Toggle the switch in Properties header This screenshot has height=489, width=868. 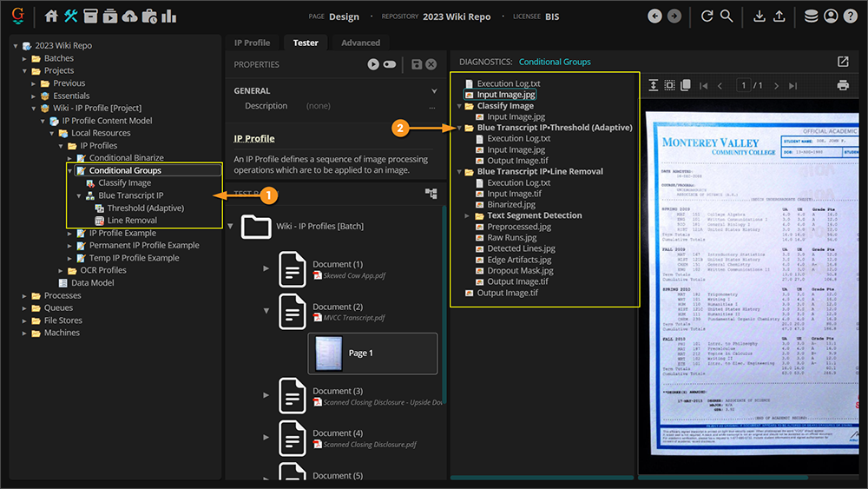[390, 64]
